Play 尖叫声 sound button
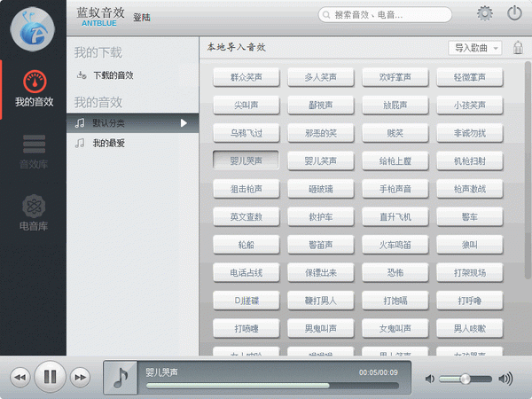The height and width of the screenshot is (399, 532). 246,105
